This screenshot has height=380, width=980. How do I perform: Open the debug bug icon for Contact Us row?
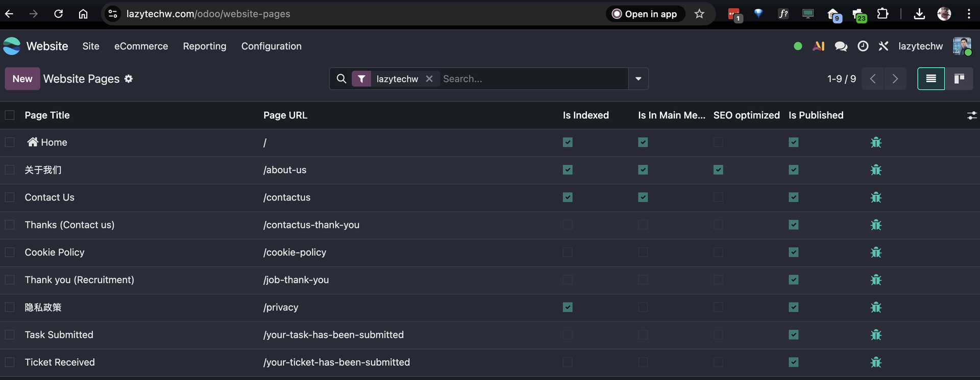[x=876, y=197]
